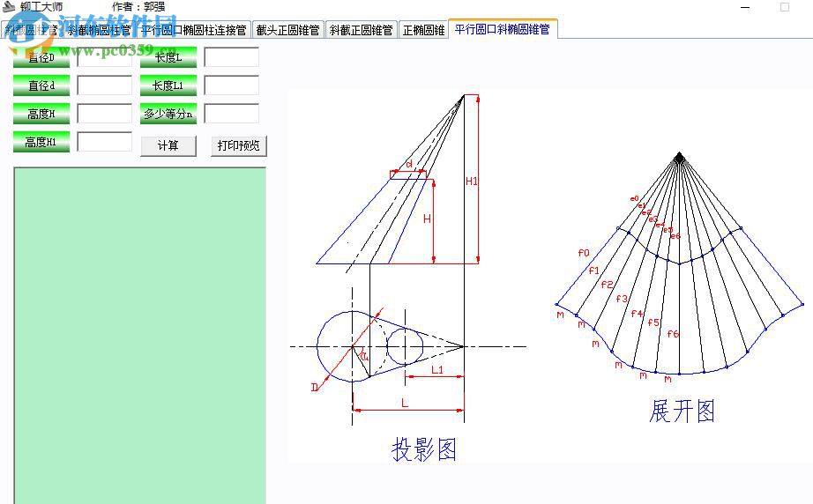Click the green 直径D button
The image size is (813, 504).
tap(41, 57)
